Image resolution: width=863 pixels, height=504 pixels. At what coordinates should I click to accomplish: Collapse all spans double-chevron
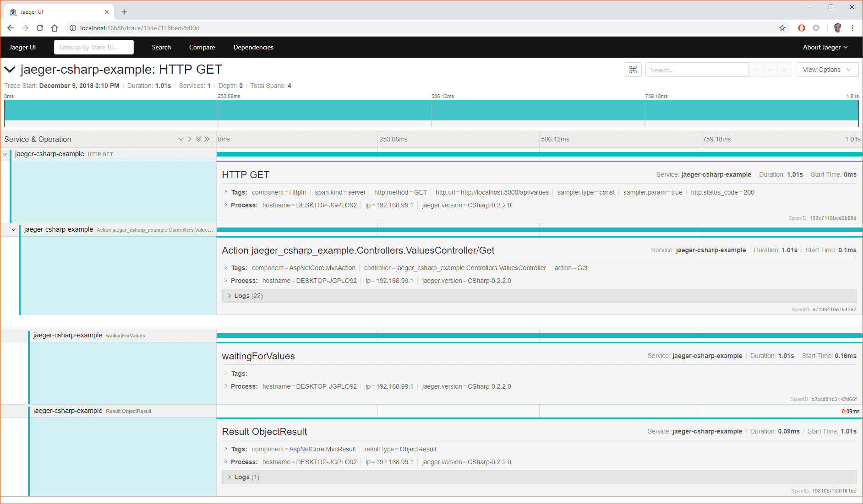click(x=207, y=139)
